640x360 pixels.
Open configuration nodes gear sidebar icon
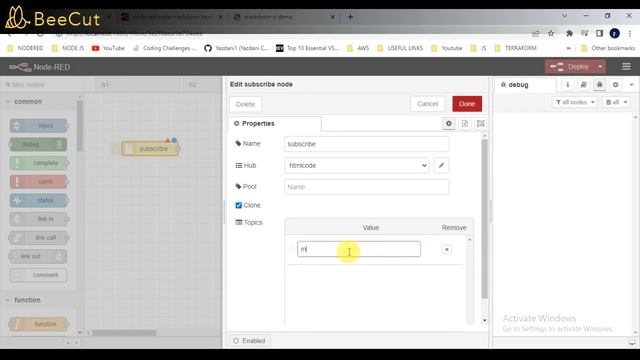pos(615,84)
